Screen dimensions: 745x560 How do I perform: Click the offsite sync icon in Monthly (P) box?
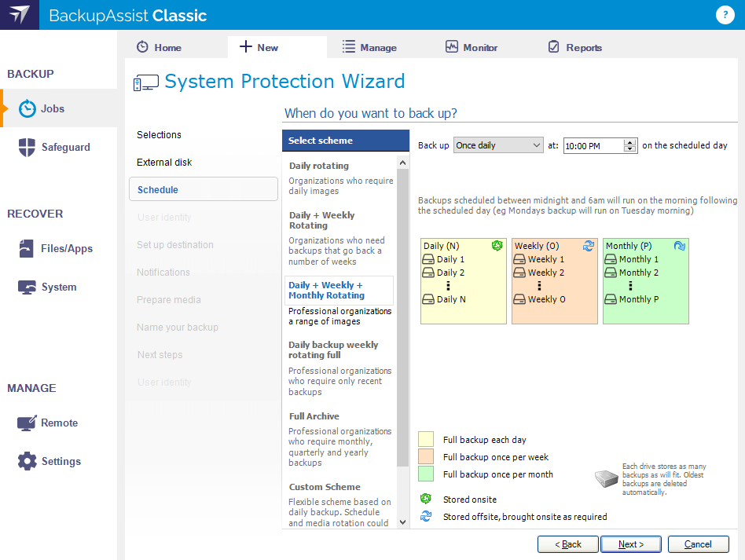coord(680,246)
